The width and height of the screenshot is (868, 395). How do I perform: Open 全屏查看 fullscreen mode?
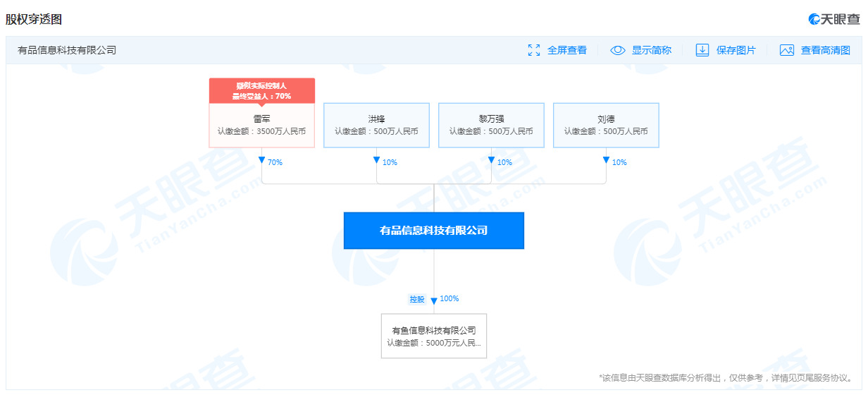tap(567, 50)
